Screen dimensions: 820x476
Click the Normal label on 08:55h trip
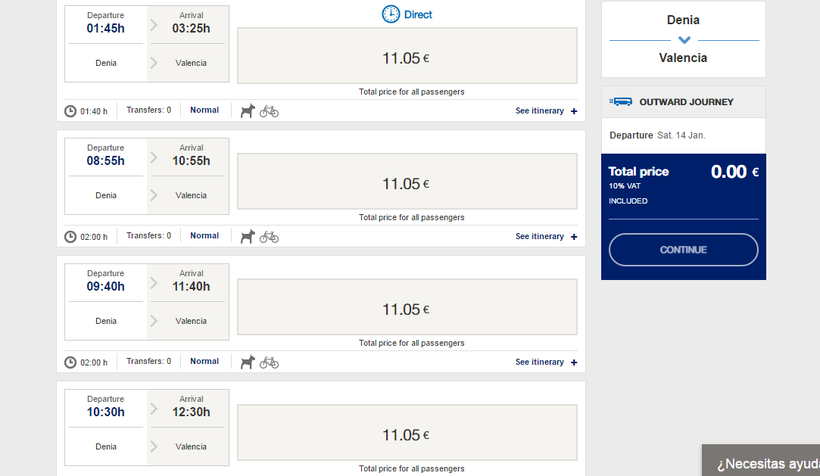(204, 236)
